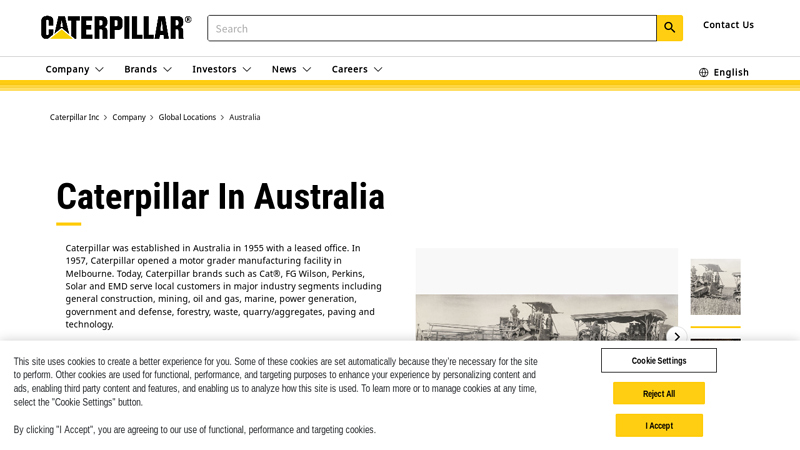Focus the Search input field
Image resolution: width=800 pixels, height=450 pixels.
pos(432,28)
